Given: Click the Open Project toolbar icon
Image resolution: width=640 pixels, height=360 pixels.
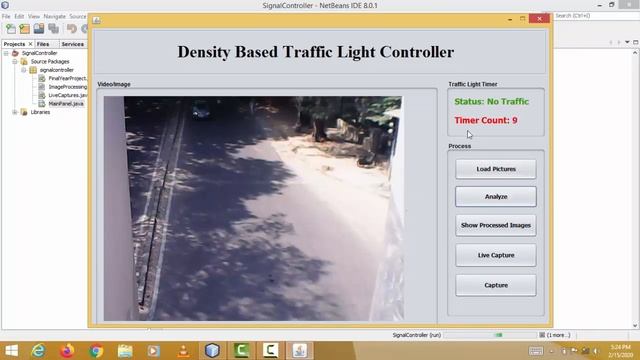Looking at the screenshot, I should tap(39, 29).
